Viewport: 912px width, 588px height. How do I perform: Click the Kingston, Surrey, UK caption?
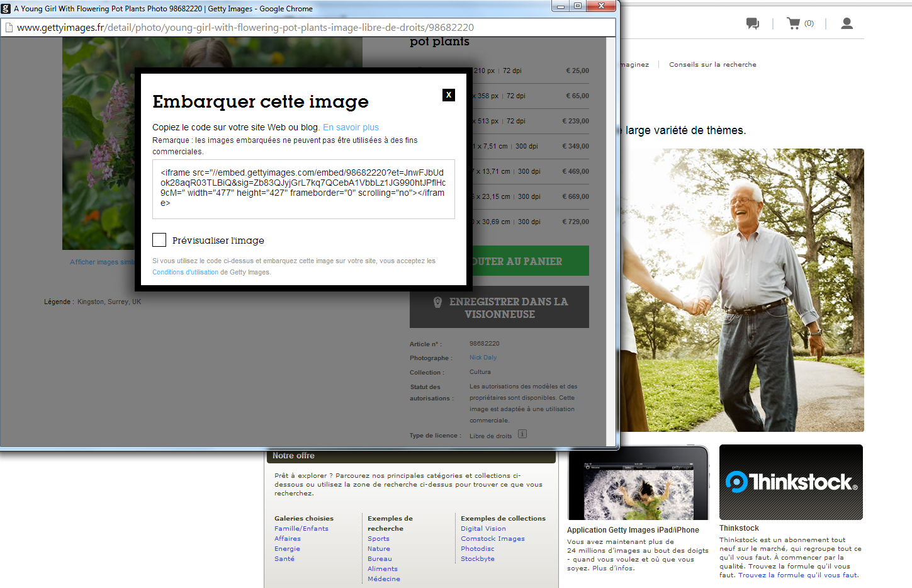110,302
